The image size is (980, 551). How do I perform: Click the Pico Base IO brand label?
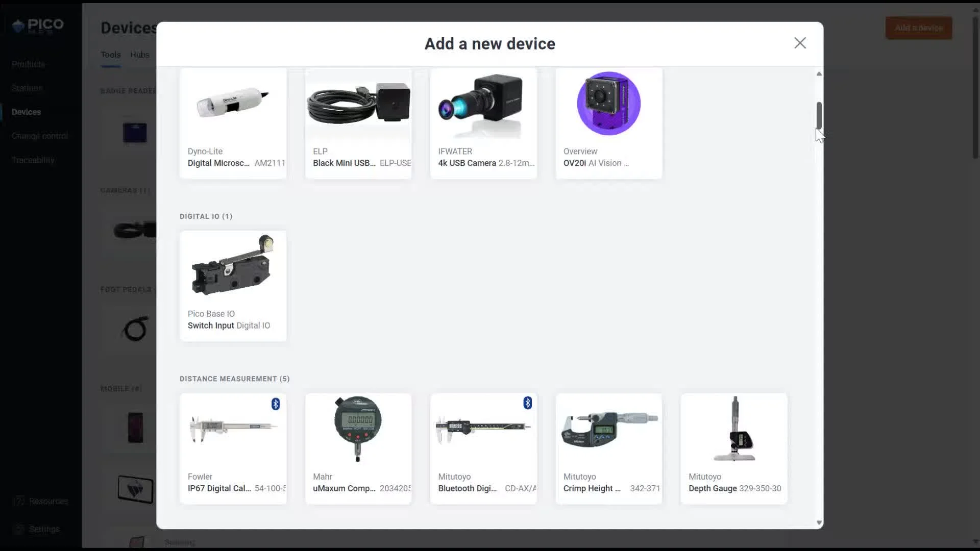(211, 314)
